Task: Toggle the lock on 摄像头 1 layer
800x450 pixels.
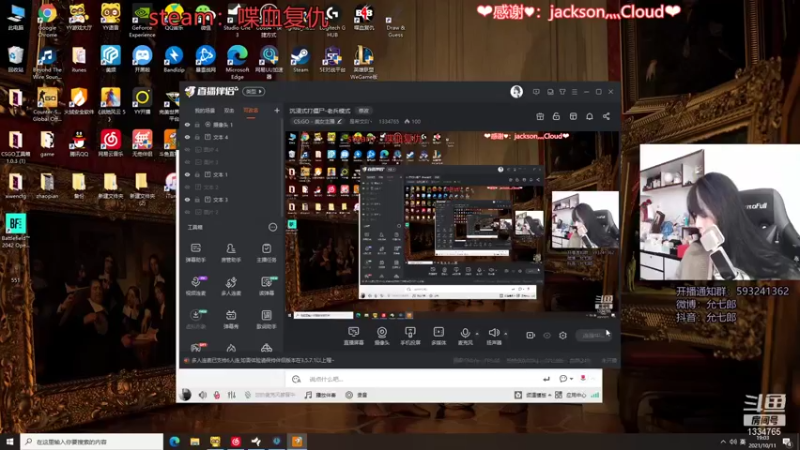Action: (197, 124)
